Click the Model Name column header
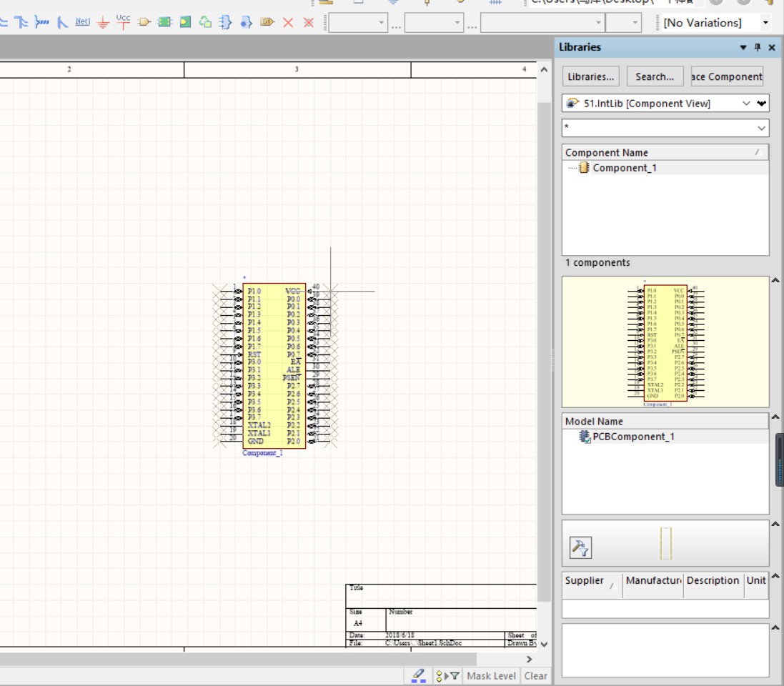The width and height of the screenshot is (784, 686). pyautogui.click(x=665, y=421)
